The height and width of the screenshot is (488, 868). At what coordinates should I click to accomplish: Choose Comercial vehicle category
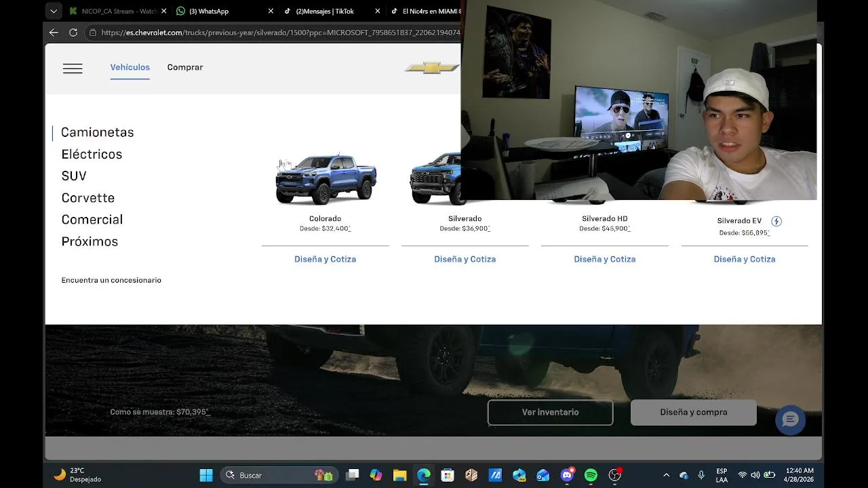coord(92,220)
